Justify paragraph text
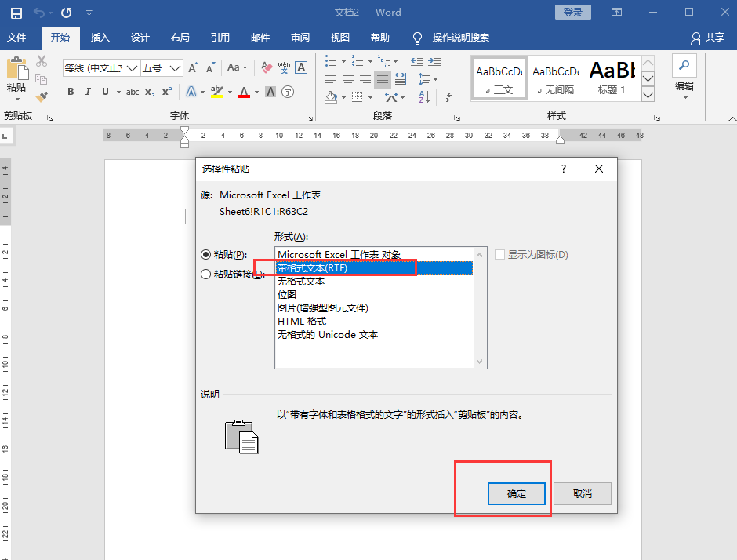This screenshot has width=737, height=560. pyautogui.click(x=383, y=79)
